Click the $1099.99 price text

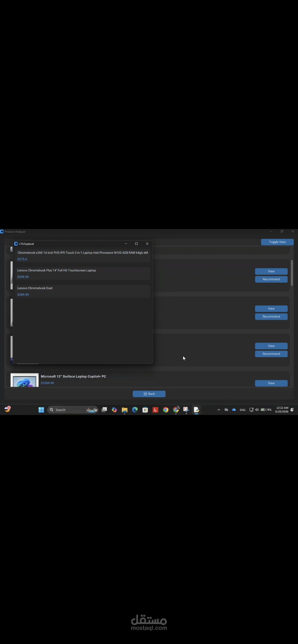[x=47, y=383]
